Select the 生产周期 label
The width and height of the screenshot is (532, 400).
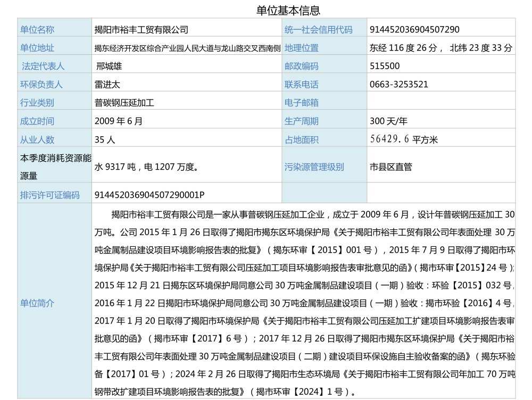coord(301,121)
